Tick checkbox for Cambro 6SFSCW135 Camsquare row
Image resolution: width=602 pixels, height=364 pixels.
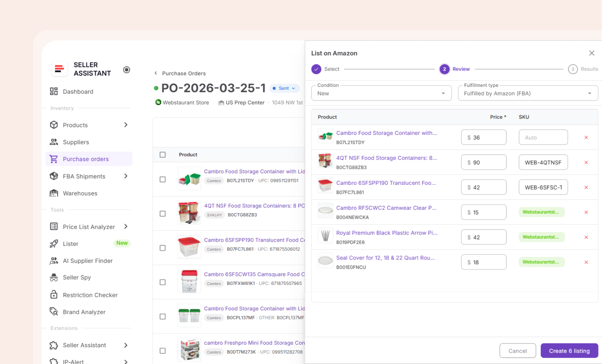tap(163, 282)
